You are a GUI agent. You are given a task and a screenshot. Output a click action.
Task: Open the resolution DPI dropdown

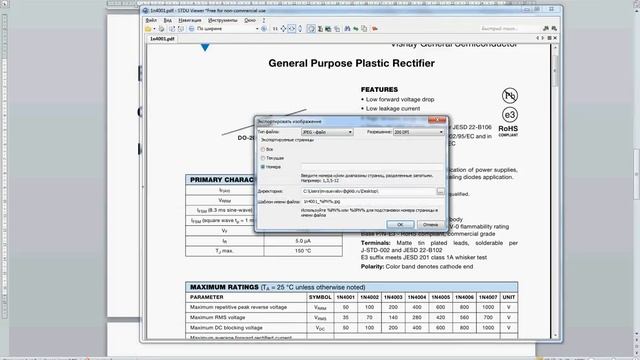pos(418,132)
